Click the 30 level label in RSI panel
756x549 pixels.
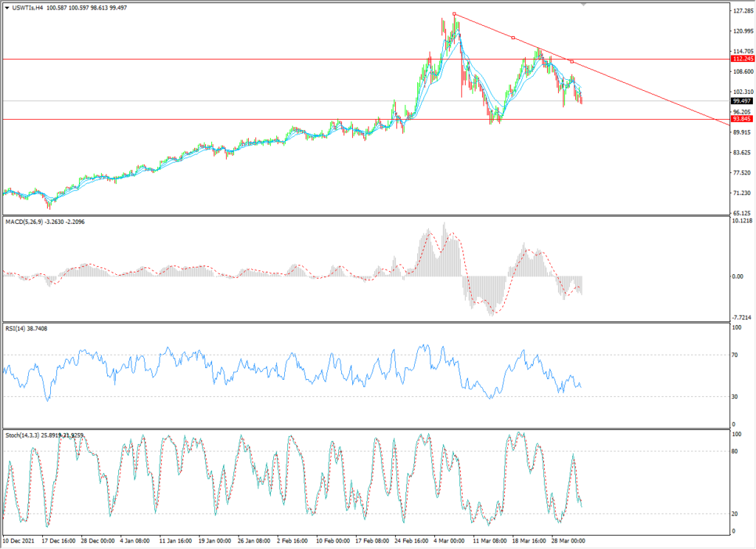735,397
